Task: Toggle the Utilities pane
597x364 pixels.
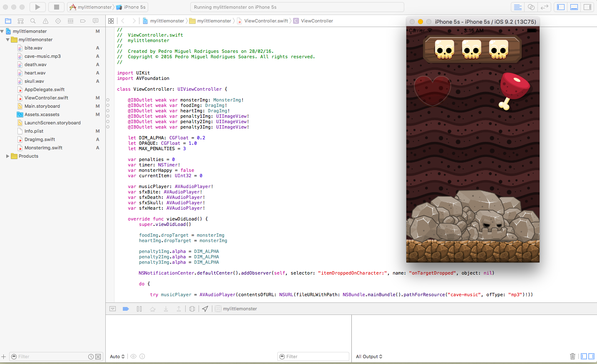Action: [x=587, y=7]
